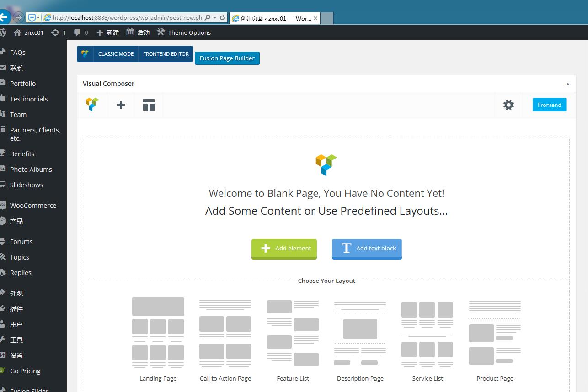
Task: Click the updates icon showing 1
Action: (59, 32)
